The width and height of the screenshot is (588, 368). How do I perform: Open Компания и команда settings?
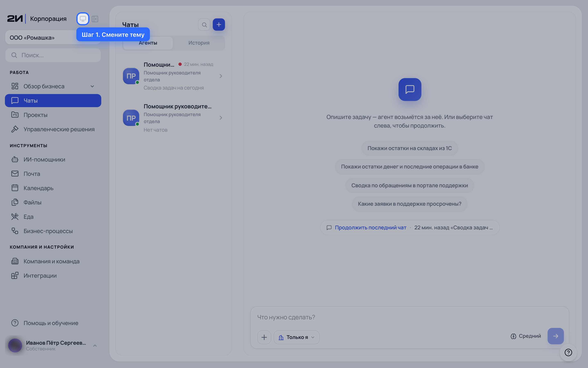pyautogui.click(x=53, y=261)
